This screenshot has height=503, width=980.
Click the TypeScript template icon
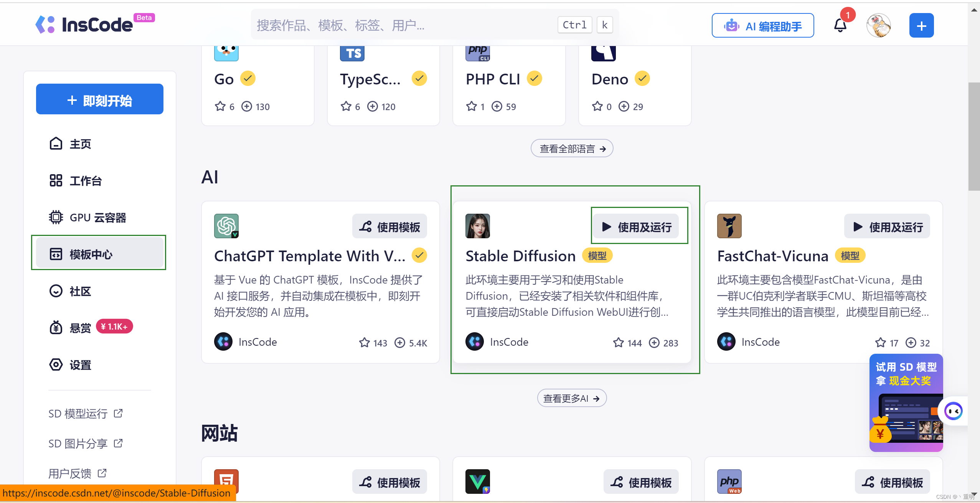click(x=352, y=53)
